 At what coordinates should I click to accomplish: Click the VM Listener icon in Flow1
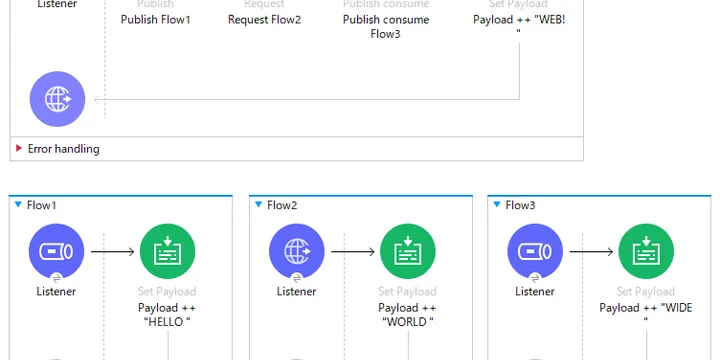(x=56, y=251)
